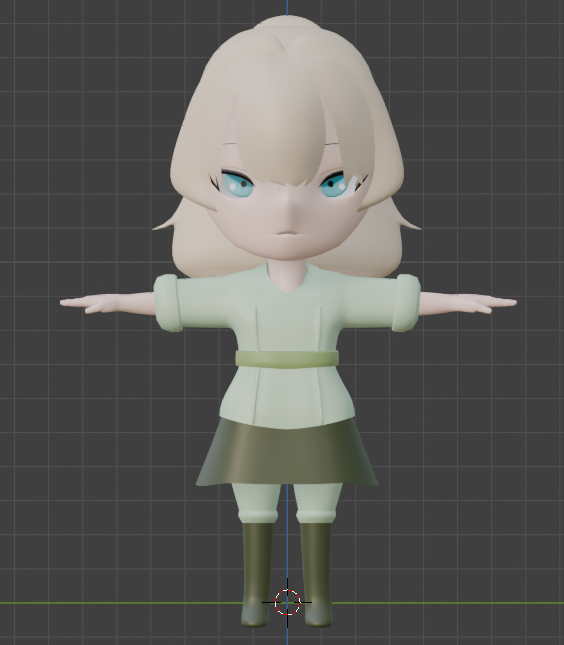564x645 pixels.
Task: Select the light green shirt torso
Action: (x=287, y=329)
